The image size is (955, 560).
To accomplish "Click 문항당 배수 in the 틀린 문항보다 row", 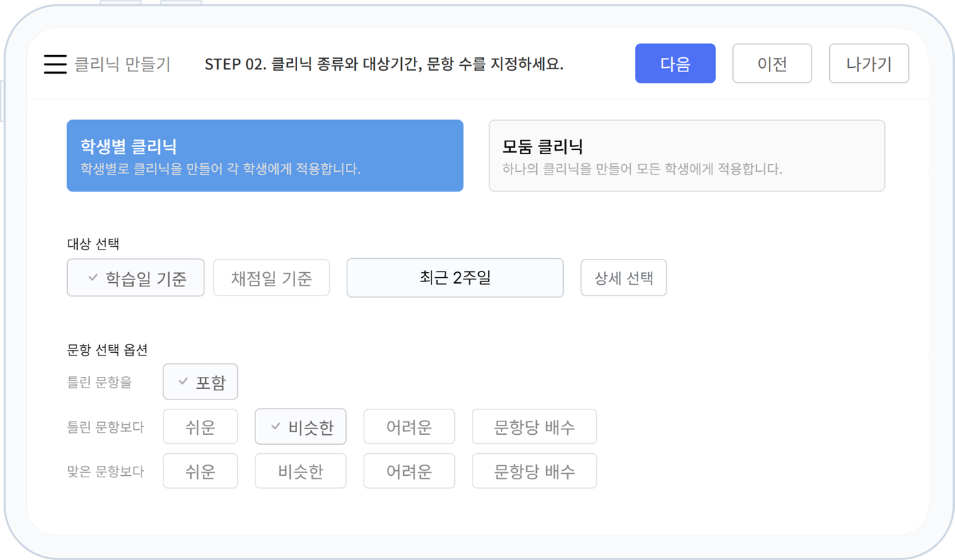I will [x=534, y=426].
